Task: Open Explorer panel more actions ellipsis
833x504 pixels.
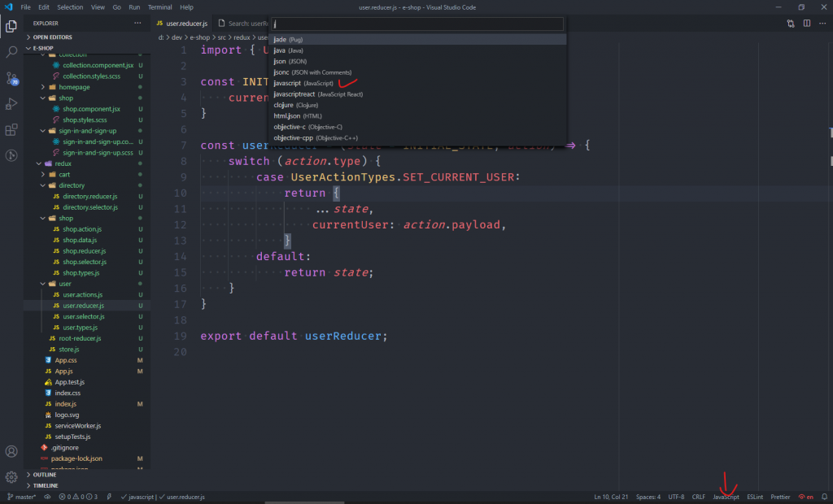Action: tap(137, 24)
